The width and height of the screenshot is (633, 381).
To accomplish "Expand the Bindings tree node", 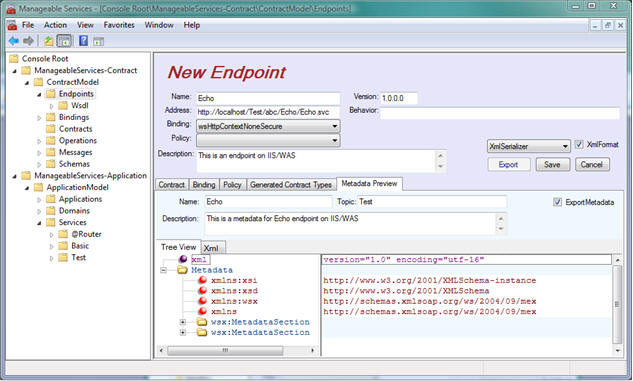I will 39,118.
